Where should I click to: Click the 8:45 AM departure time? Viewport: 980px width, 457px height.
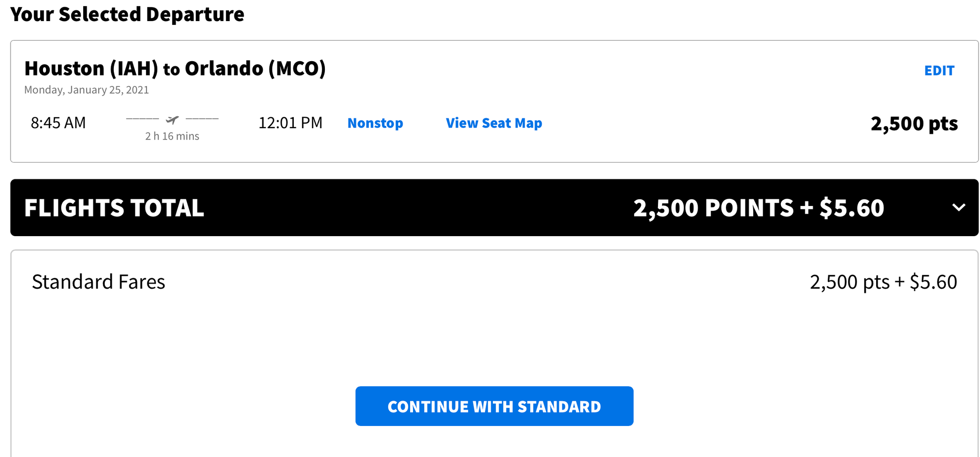point(57,123)
